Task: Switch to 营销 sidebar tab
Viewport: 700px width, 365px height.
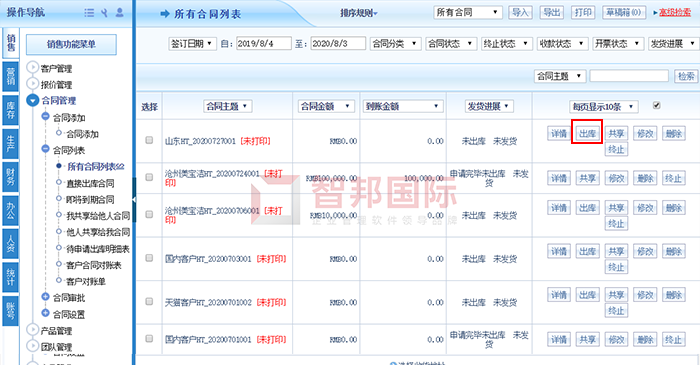Action: (11, 77)
